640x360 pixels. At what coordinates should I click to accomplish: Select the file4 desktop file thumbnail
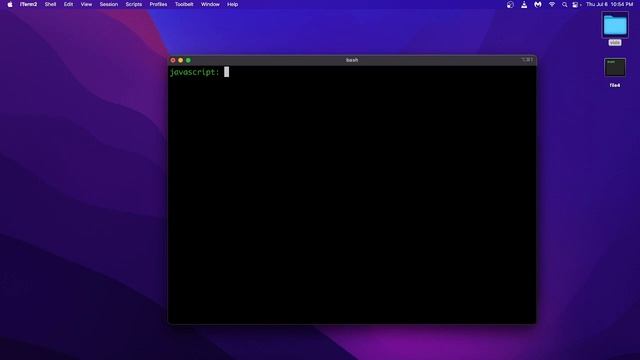pyautogui.click(x=615, y=67)
